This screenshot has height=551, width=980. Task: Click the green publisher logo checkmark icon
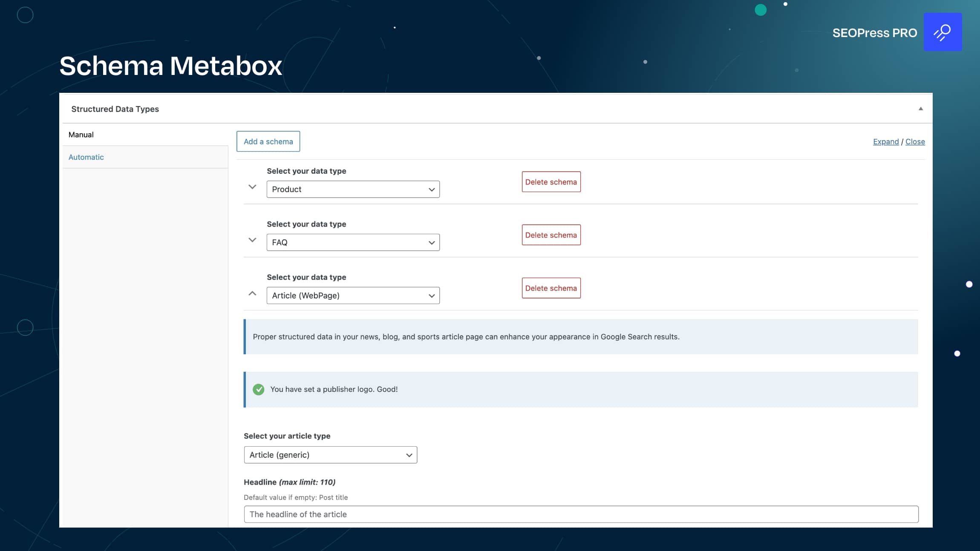(259, 389)
